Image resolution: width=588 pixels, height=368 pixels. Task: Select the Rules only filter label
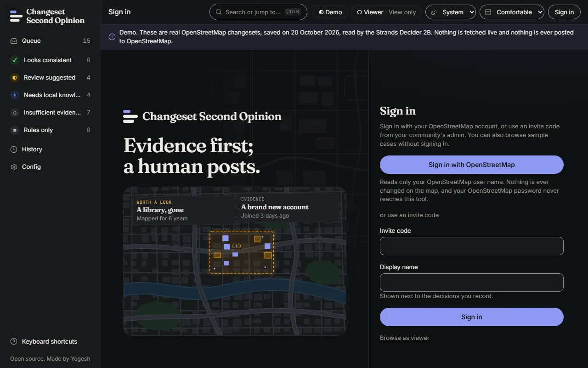(38, 130)
